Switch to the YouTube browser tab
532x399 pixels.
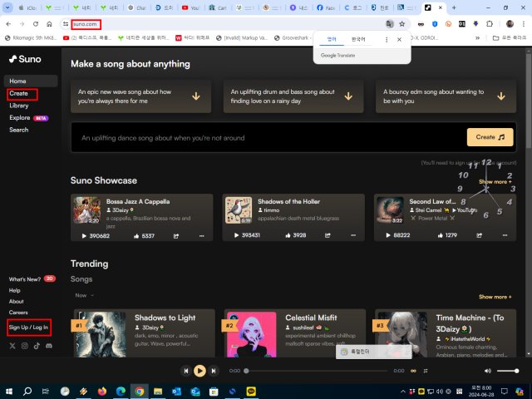point(190,7)
